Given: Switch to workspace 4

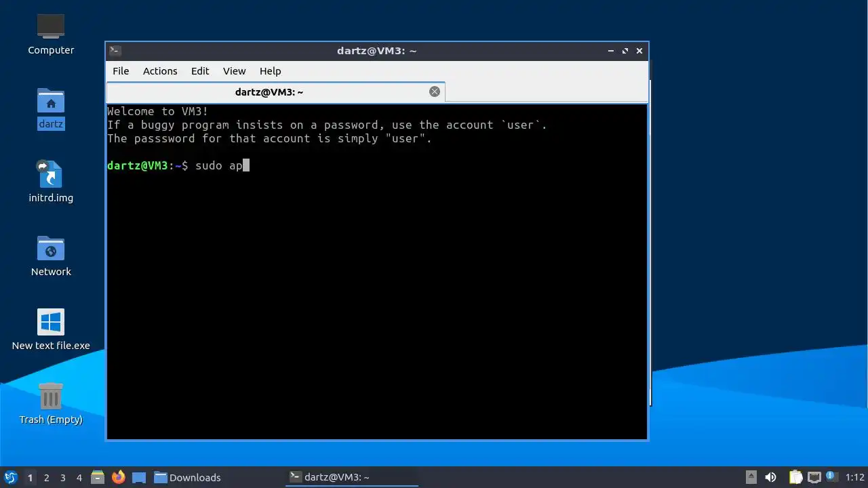Looking at the screenshot, I should click(79, 477).
